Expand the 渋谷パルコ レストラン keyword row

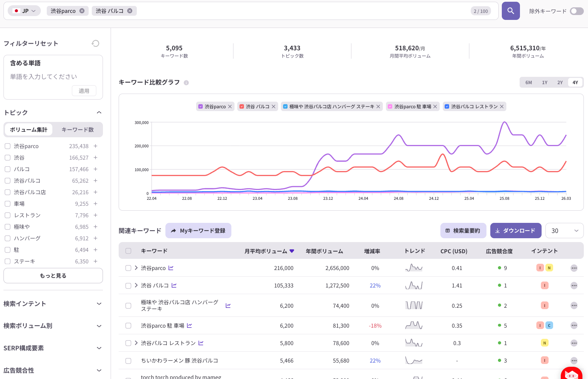[x=136, y=343]
